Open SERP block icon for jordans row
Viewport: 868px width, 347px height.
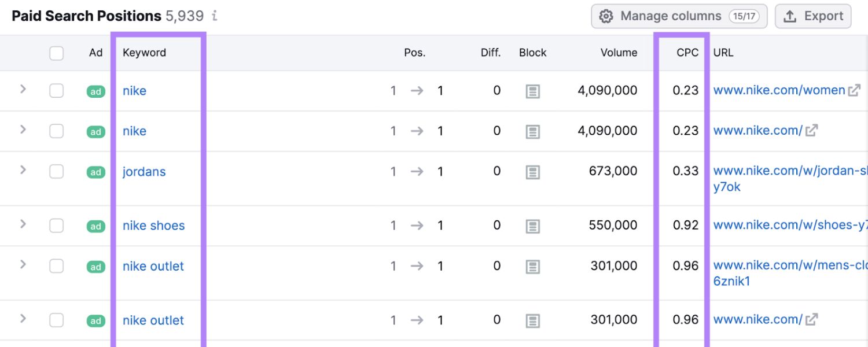pyautogui.click(x=532, y=172)
